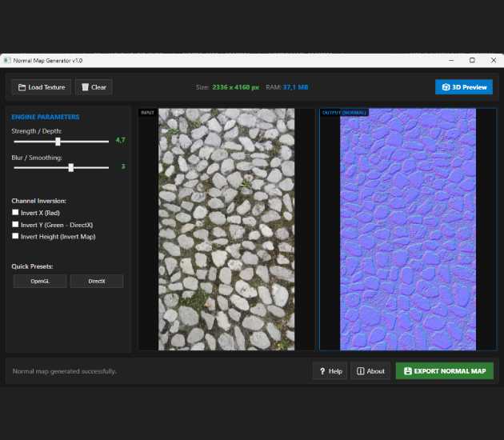The height and width of the screenshot is (440, 504).
Task: Click the Quick Presets label
Action: coord(32,266)
